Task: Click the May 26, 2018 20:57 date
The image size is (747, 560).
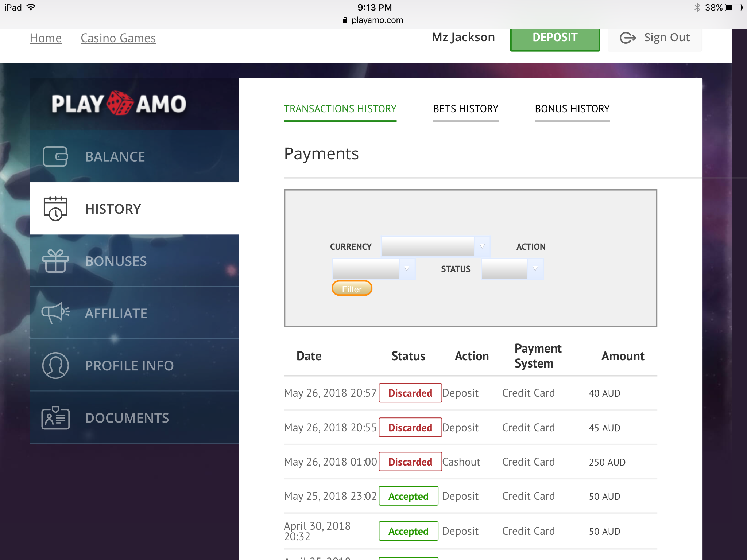Action: tap(330, 393)
